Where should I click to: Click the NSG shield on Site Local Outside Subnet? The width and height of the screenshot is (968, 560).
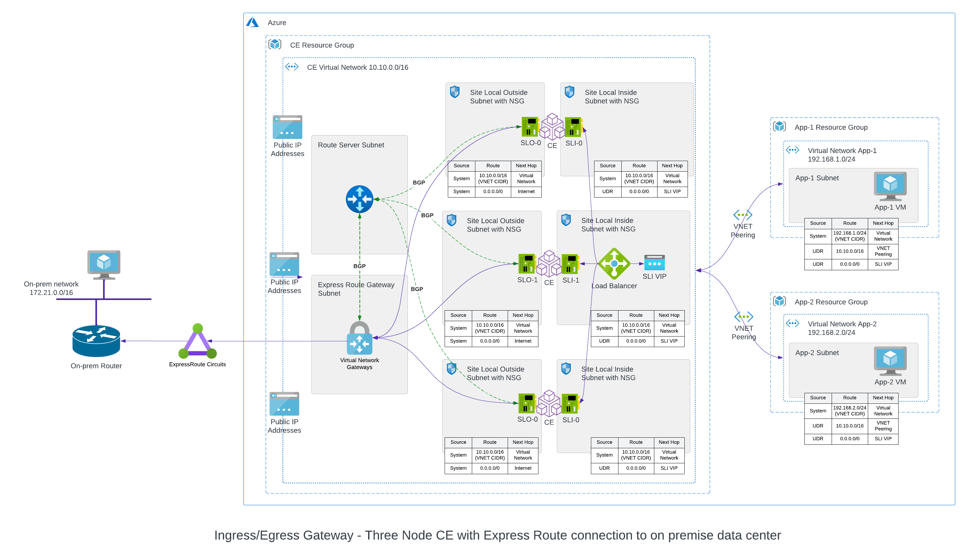pos(455,92)
